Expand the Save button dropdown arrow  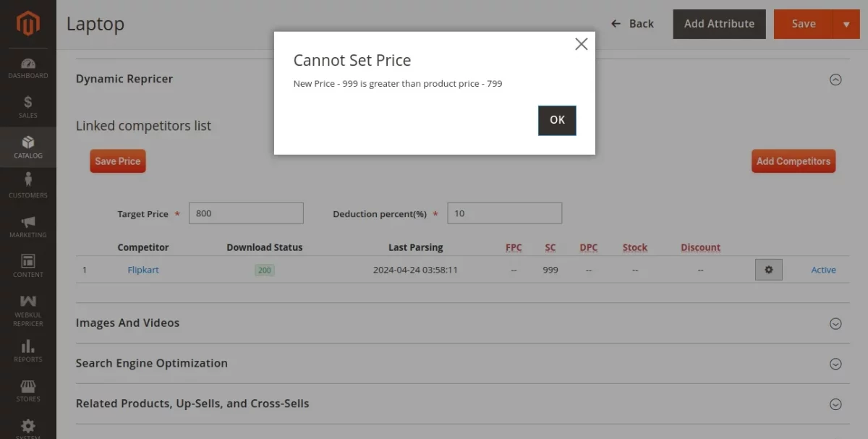tap(845, 23)
